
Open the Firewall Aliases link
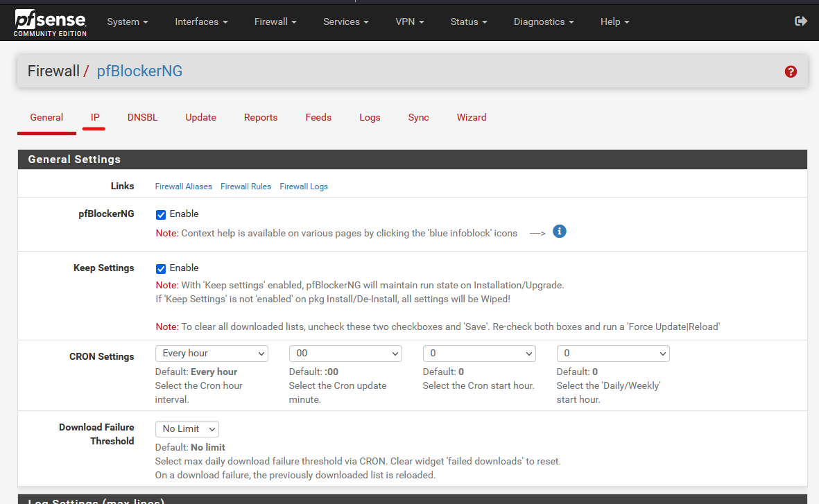click(183, 186)
